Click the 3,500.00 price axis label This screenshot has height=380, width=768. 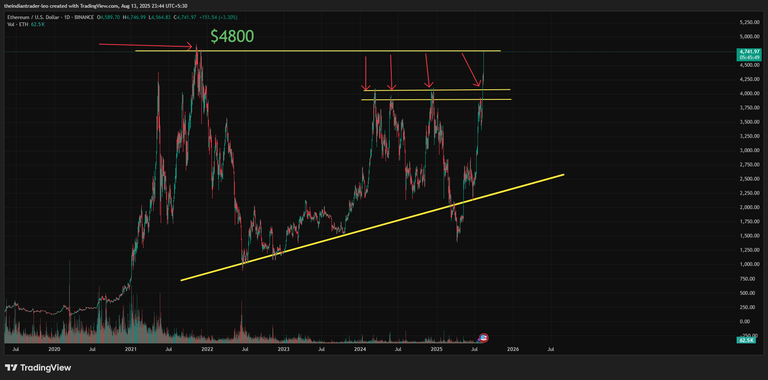(x=750, y=121)
